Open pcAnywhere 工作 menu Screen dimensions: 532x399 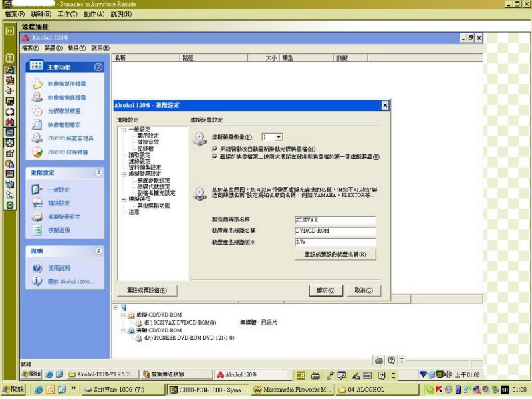pos(67,14)
